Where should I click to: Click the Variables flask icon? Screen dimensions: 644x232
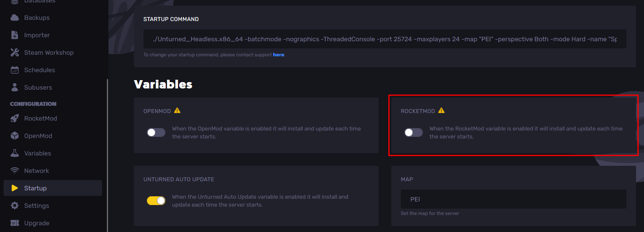tap(15, 153)
